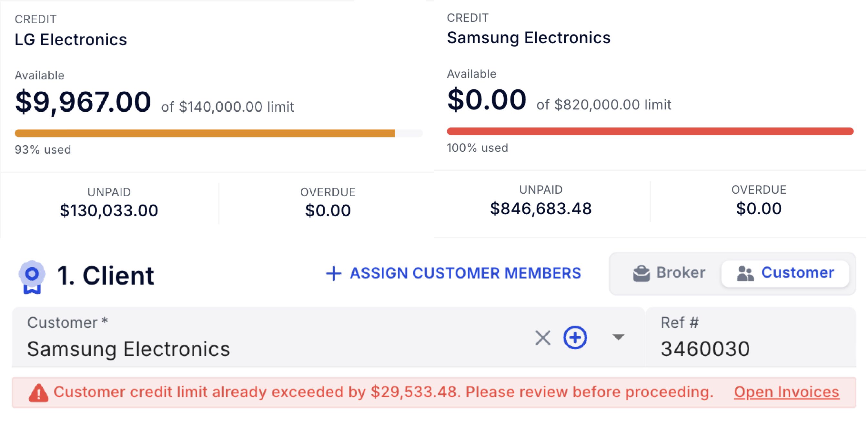868x426 pixels.
Task: Click the orange LG credit usage bar
Action: click(x=205, y=134)
